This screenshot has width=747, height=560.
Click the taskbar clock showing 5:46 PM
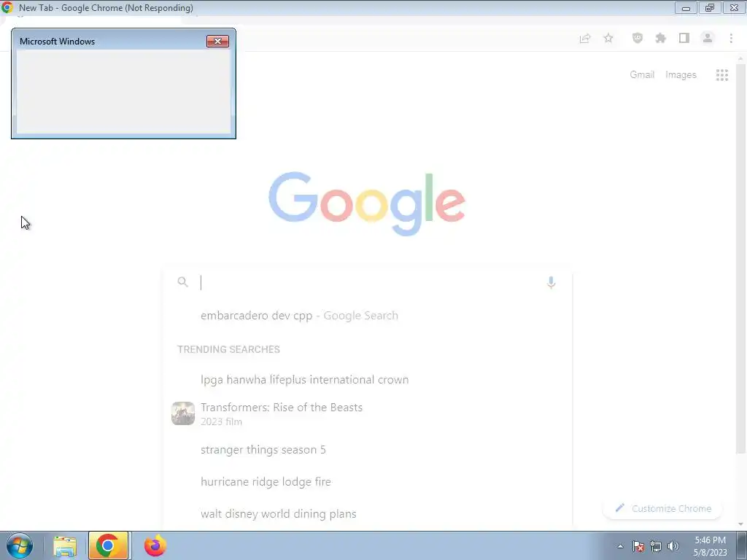[710, 546]
